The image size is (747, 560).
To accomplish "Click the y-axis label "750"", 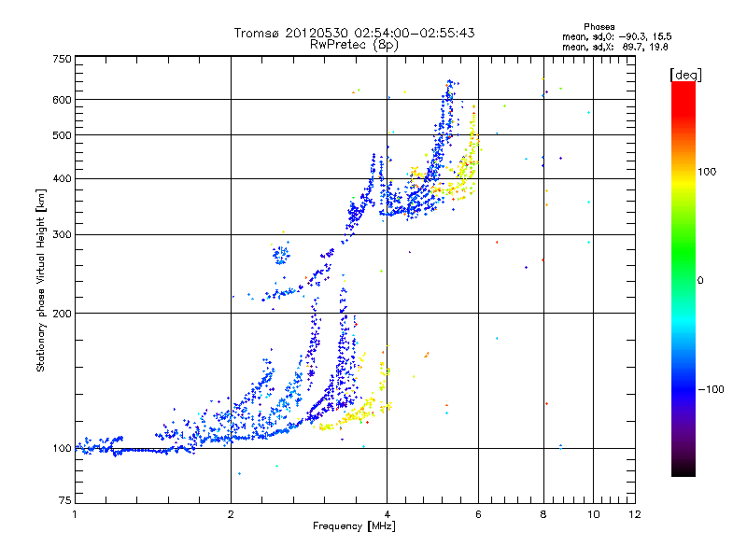I will [62, 59].
